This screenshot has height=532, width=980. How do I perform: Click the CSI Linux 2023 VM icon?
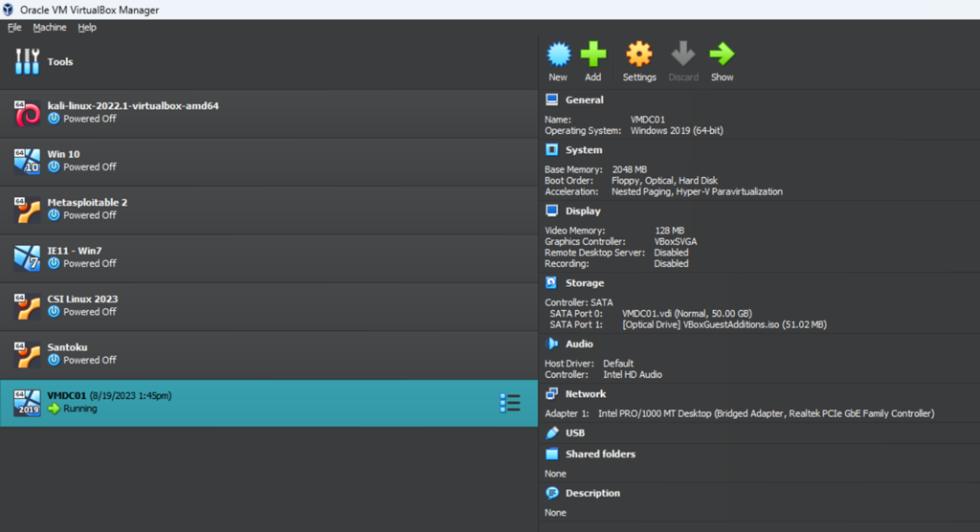pos(27,306)
